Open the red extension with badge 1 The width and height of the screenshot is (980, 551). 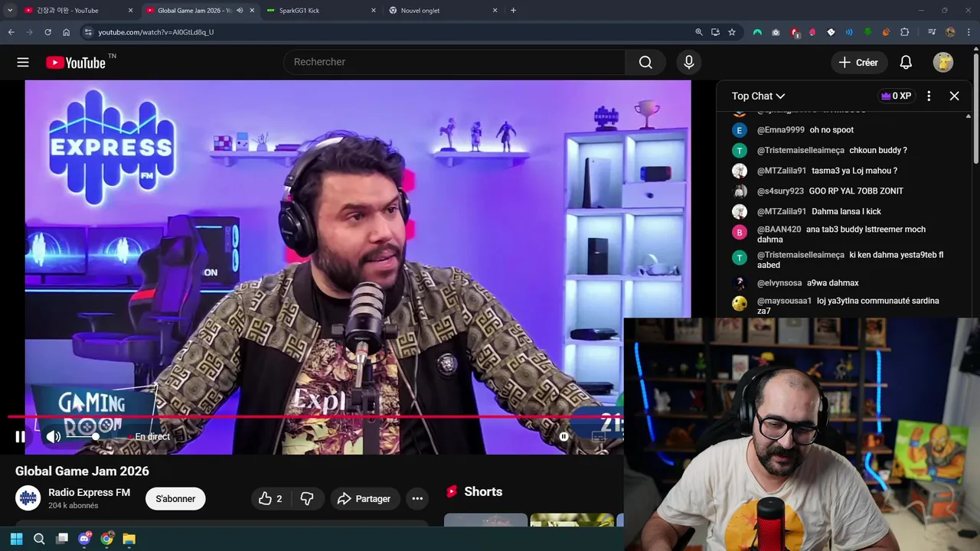pyautogui.click(x=795, y=32)
